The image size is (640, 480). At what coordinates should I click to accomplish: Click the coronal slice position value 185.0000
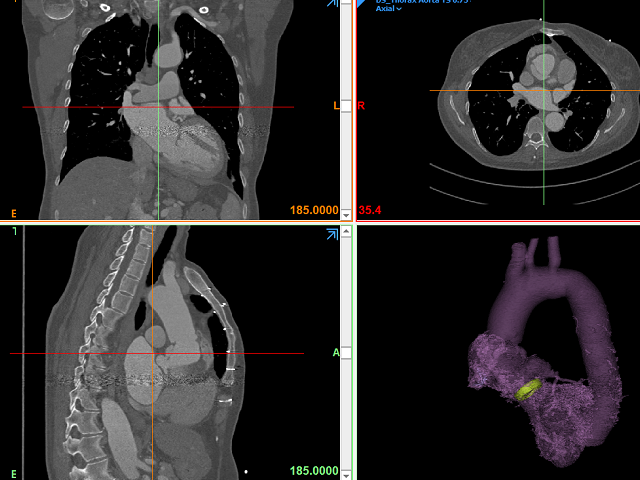point(314,210)
